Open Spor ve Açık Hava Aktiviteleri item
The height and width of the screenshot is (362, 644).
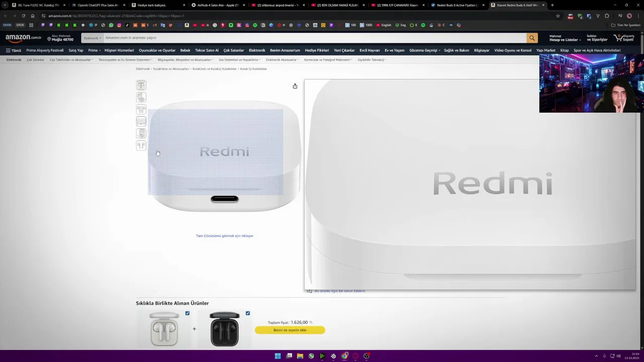597,50
